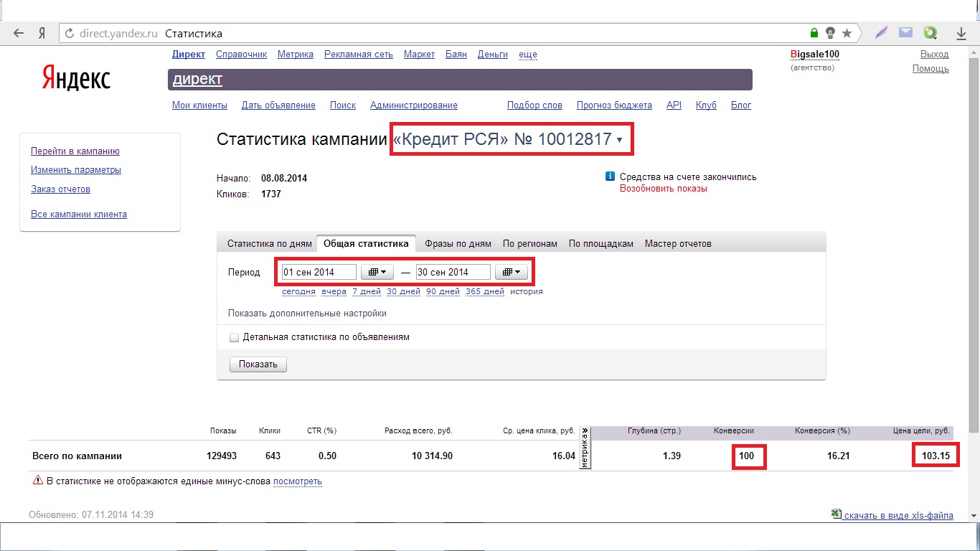Click the Метрика top service link
The height and width of the screenshot is (551, 980).
click(296, 54)
